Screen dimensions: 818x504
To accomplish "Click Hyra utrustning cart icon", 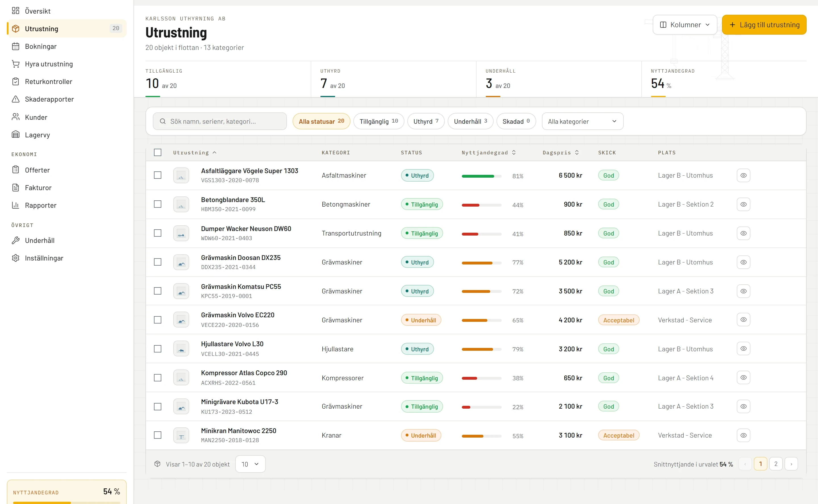I will click(x=16, y=64).
